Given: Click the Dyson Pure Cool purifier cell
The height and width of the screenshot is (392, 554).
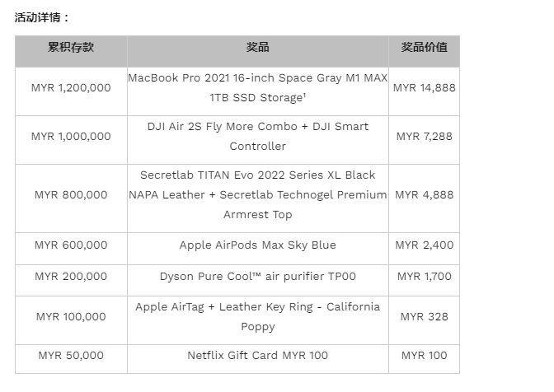Looking at the screenshot, I should [x=257, y=277].
